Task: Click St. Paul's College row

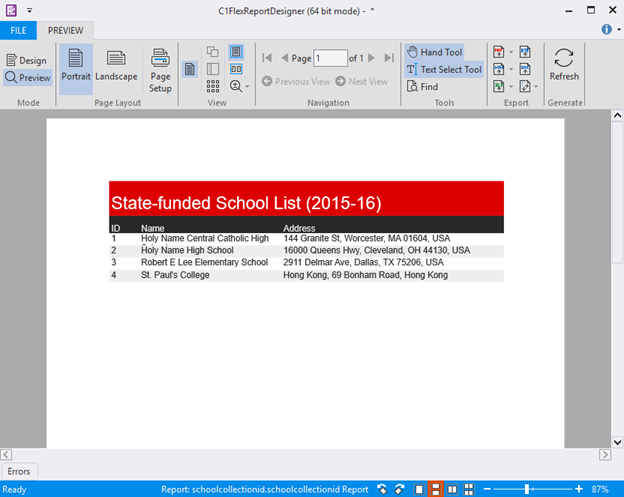Action: pos(306,275)
